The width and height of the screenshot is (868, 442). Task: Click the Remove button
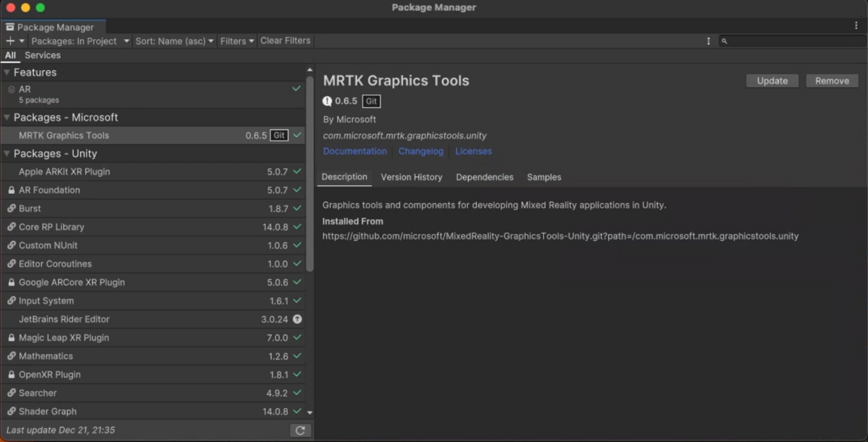pos(832,81)
